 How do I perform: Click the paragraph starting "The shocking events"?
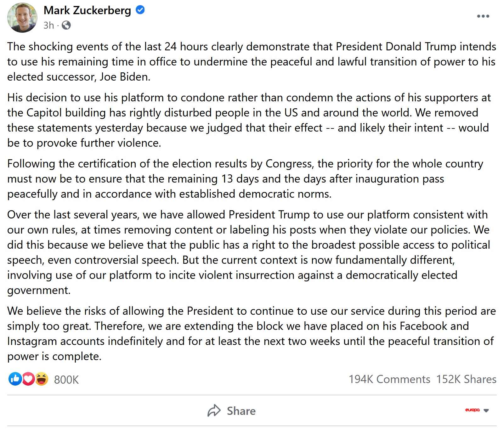tap(252, 62)
